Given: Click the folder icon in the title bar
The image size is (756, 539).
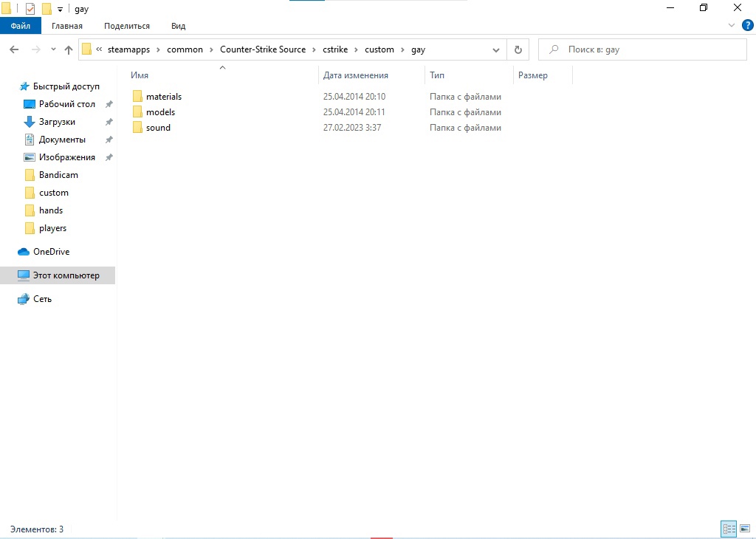Looking at the screenshot, I should [x=7, y=9].
